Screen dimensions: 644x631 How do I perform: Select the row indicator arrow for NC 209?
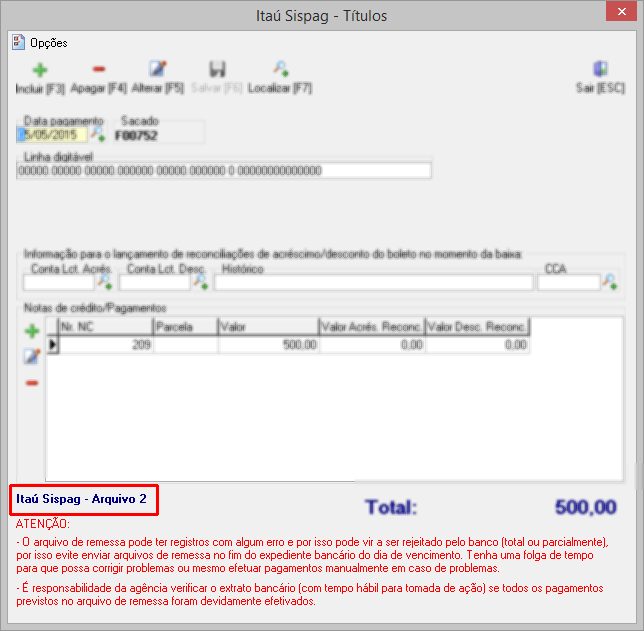(x=52, y=345)
